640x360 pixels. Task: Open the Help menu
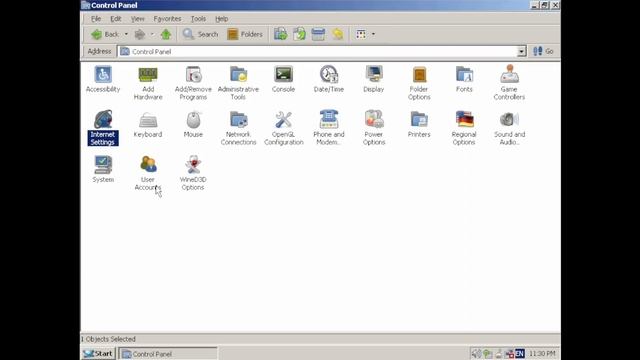pos(222,19)
